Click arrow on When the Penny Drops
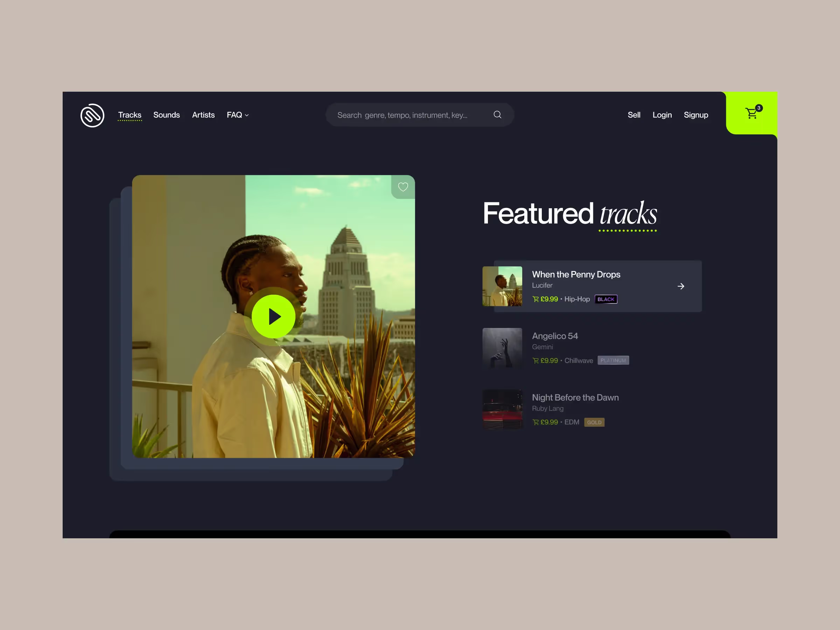The image size is (840, 630). click(x=680, y=286)
